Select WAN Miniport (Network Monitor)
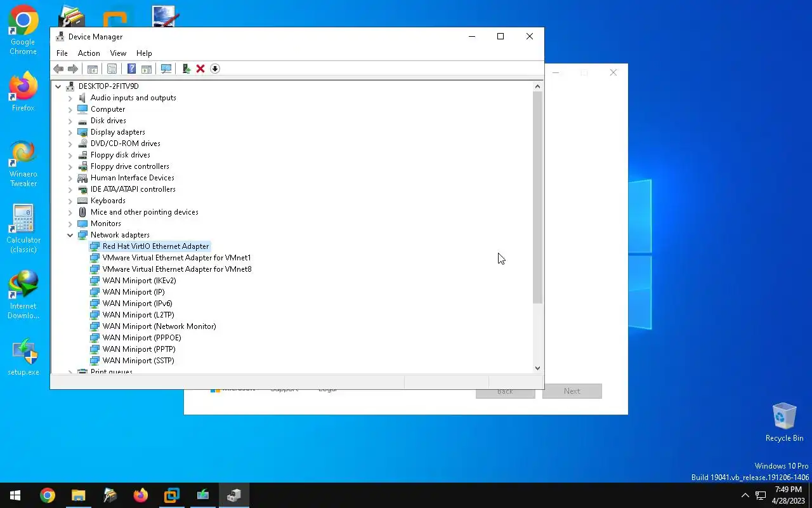Screen dimensions: 812x508 (x=159, y=326)
